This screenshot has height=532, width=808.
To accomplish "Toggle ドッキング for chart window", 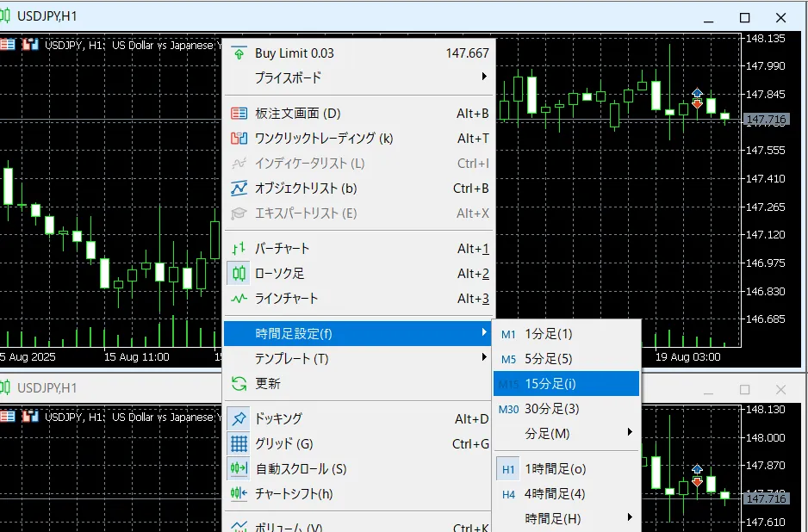I will click(278, 418).
